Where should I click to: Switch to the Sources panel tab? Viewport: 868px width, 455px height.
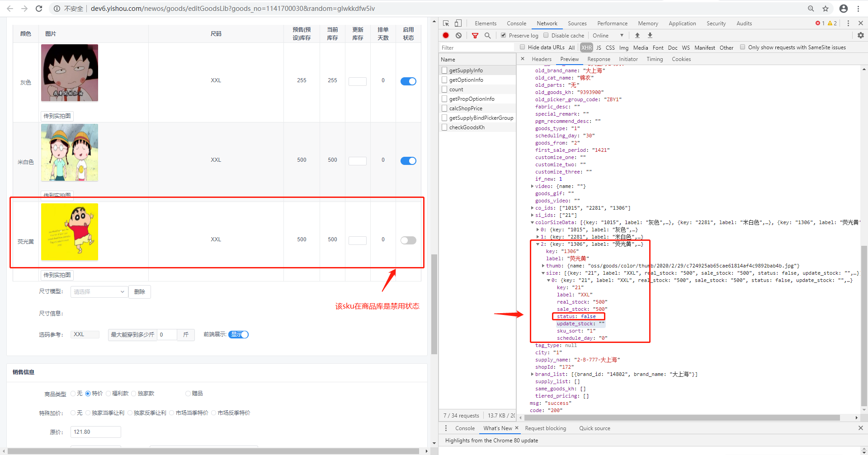point(577,23)
